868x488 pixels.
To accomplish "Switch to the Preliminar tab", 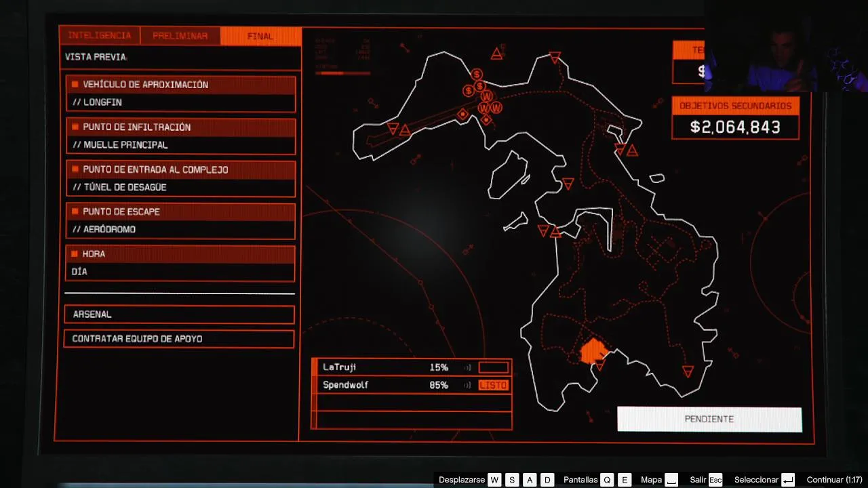I will tap(180, 36).
